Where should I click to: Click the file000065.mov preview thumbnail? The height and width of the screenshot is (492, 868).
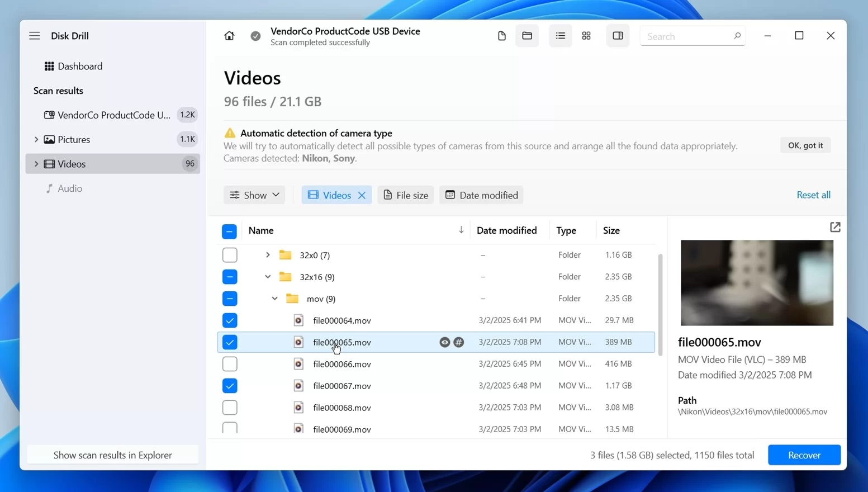pos(757,283)
